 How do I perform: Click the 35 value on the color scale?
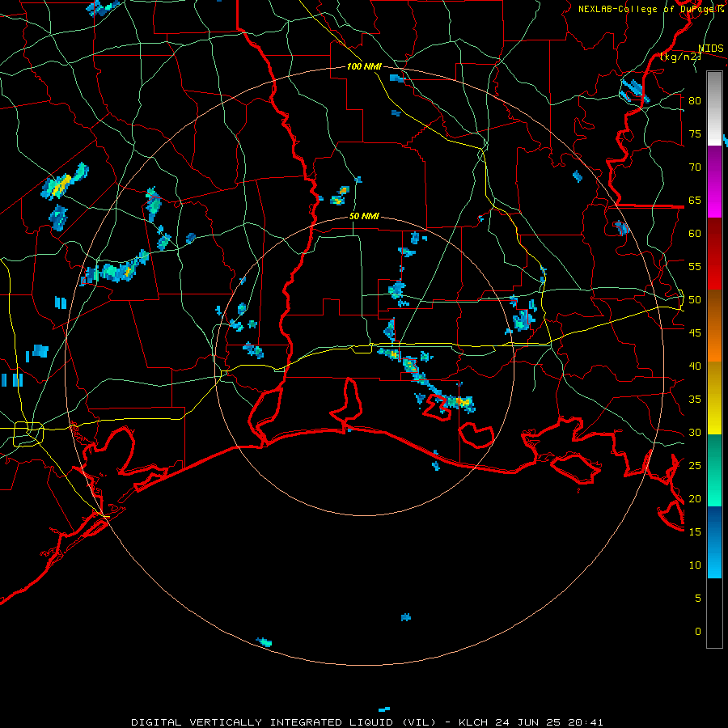[x=695, y=400]
